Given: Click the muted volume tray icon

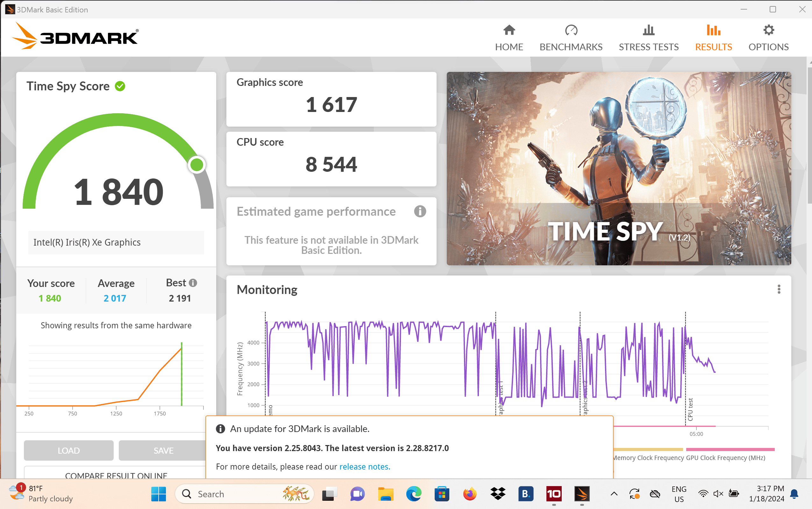Looking at the screenshot, I should [718, 494].
